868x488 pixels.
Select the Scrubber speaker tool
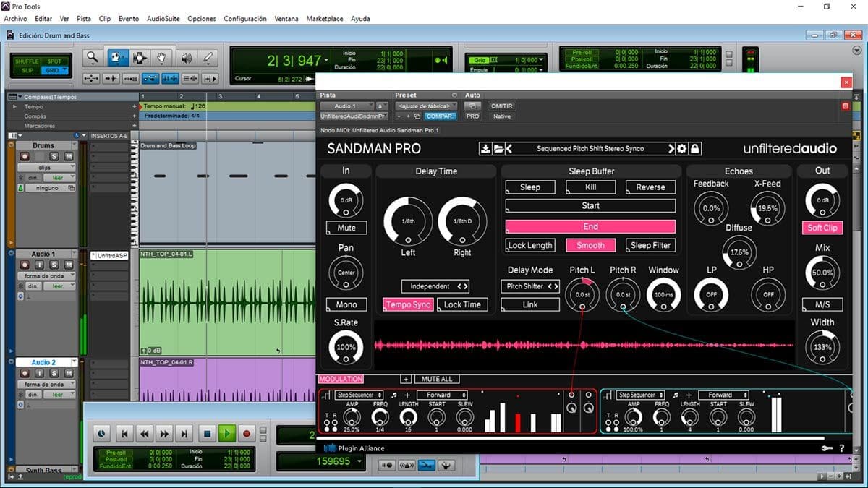(186, 59)
